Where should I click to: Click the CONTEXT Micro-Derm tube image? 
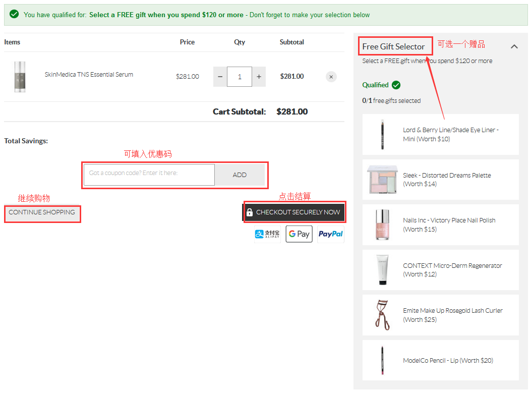(x=382, y=270)
